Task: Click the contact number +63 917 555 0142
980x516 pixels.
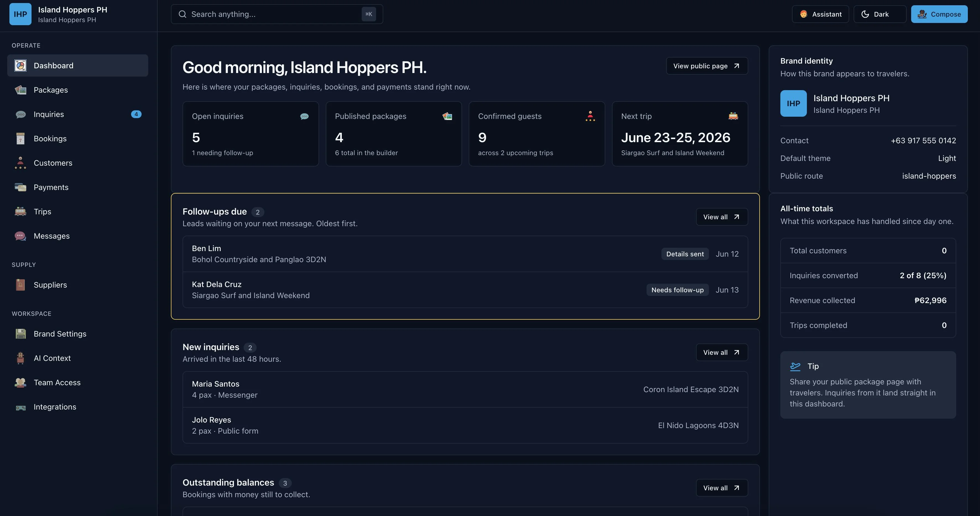Action: point(923,140)
